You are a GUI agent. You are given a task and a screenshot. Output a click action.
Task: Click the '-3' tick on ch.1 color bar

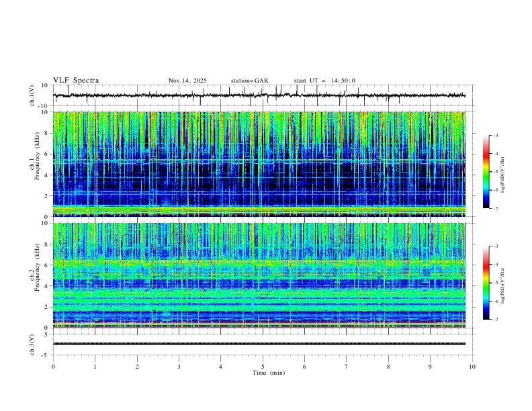click(496, 135)
